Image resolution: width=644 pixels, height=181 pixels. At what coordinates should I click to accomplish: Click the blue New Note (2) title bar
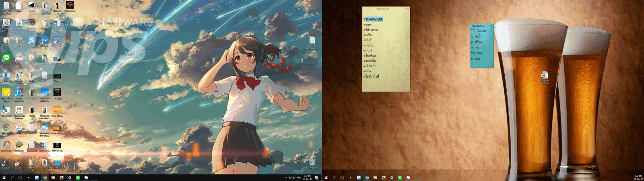pos(478,26)
